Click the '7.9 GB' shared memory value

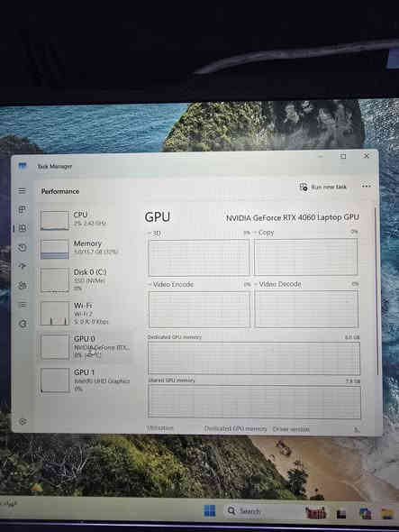(353, 381)
